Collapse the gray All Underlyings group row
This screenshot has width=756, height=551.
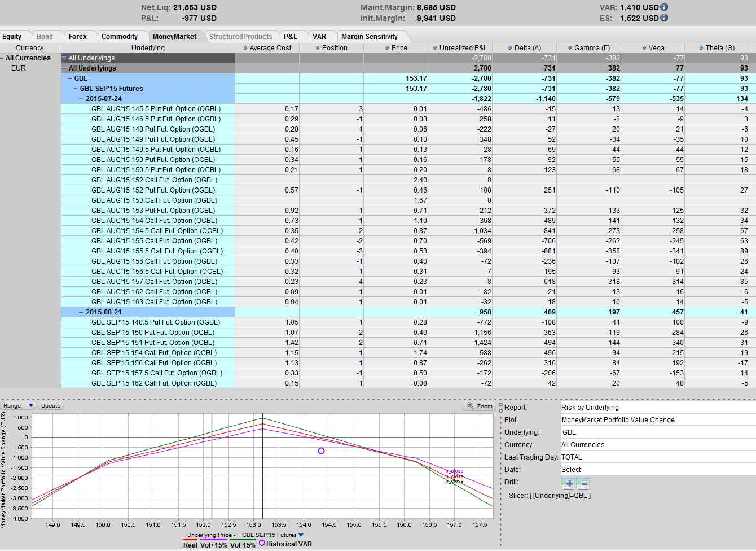pyautogui.click(x=64, y=68)
